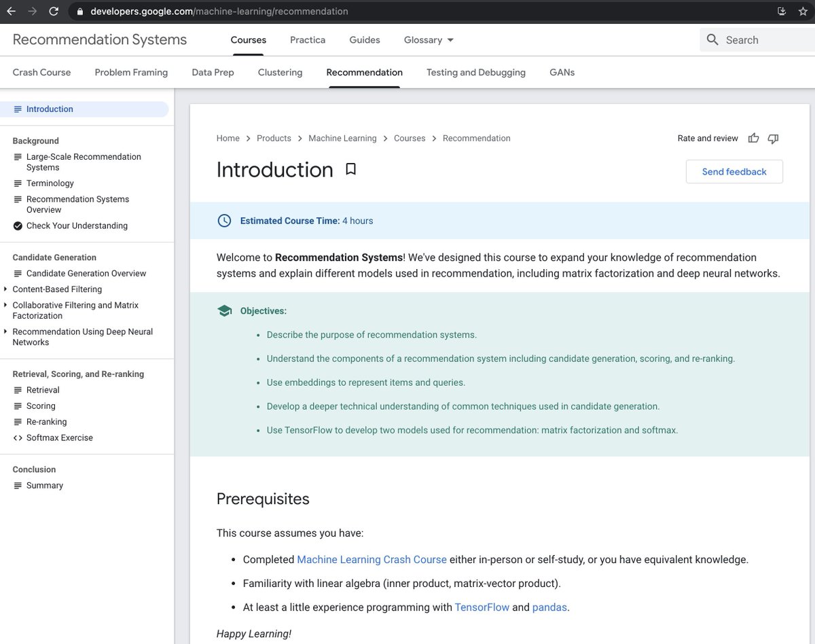Switch to the GANs tab
Image resolution: width=815 pixels, height=644 pixels.
pyautogui.click(x=562, y=72)
